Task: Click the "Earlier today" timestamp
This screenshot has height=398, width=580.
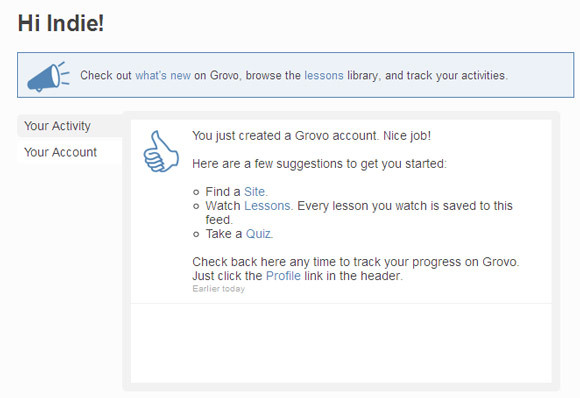Action: pos(218,289)
